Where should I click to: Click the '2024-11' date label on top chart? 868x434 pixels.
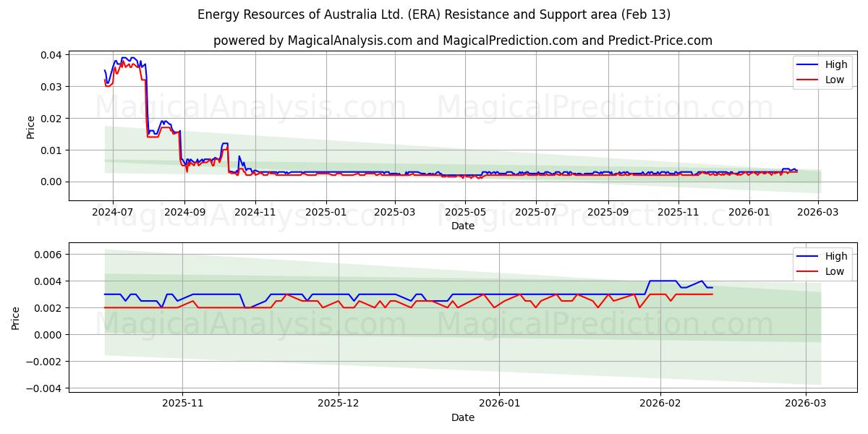click(255, 213)
